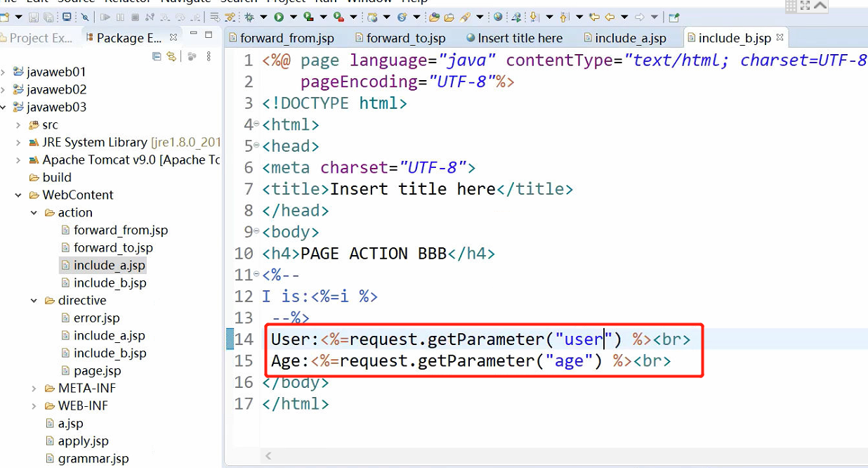Run the application with the green Run icon
868x468 pixels.
coord(277,17)
